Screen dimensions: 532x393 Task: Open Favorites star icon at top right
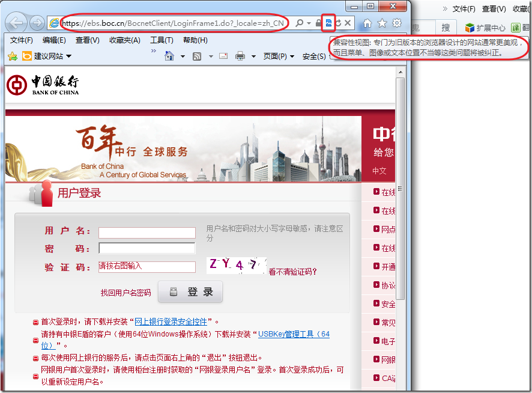[382, 23]
